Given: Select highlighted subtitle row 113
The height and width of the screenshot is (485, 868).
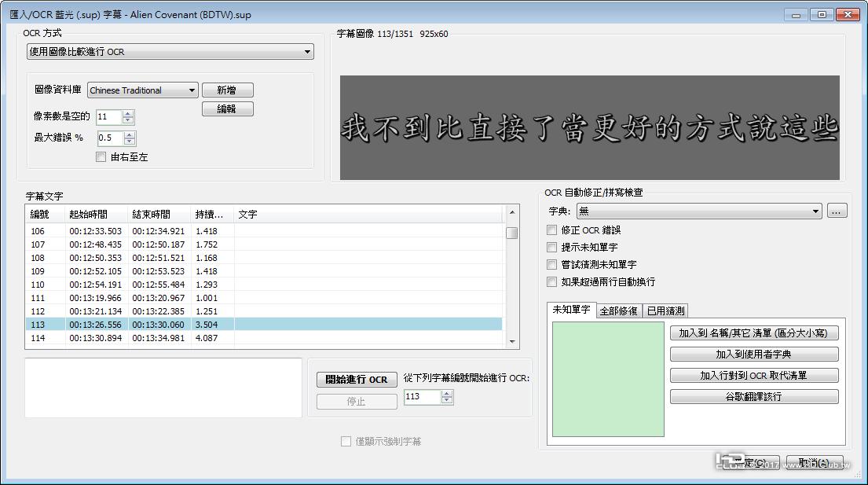Looking at the screenshot, I should [264, 324].
